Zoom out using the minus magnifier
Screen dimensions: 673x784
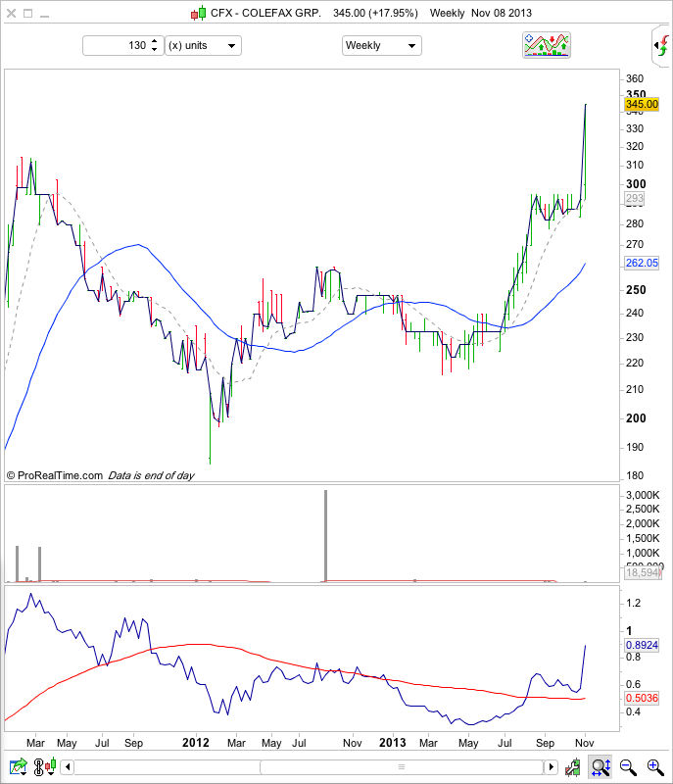point(628,766)
